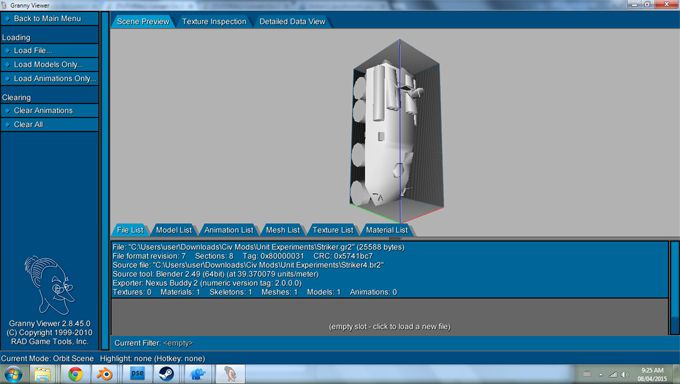Viewport: 680px width, 384px height.
Task: Open Steam taskbar icon
Action: point(166,374)
